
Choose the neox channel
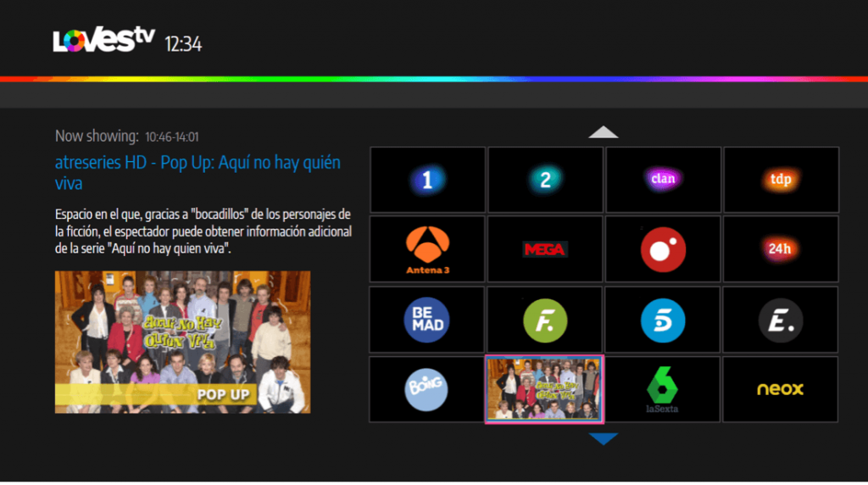[781, 389]
